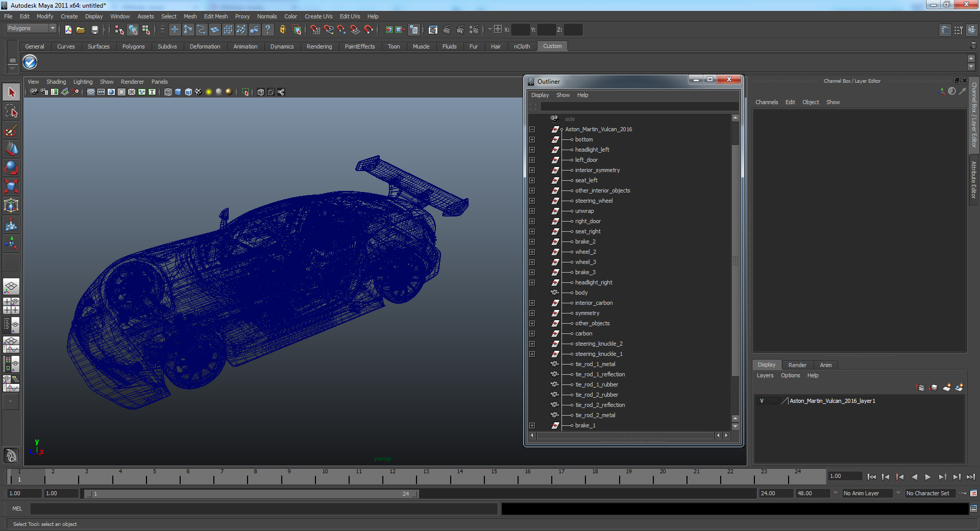
Task: Switch to four-view layout
Action: 11,305
